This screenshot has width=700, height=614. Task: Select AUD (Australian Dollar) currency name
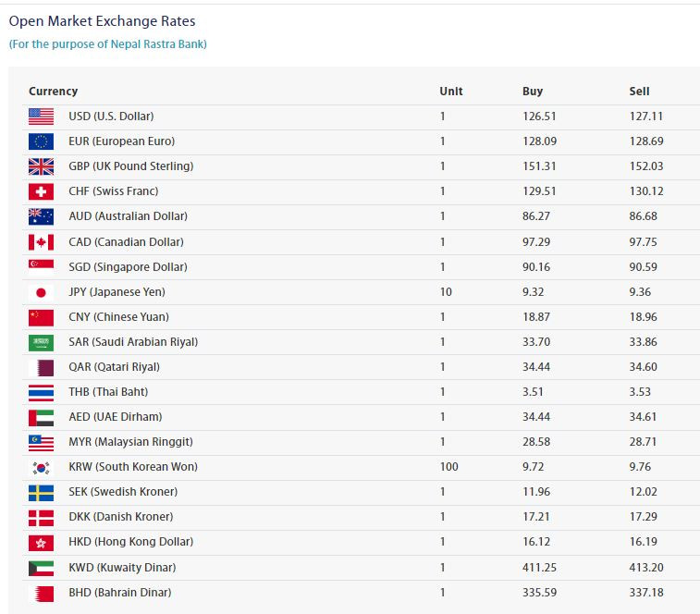(128, 216)
